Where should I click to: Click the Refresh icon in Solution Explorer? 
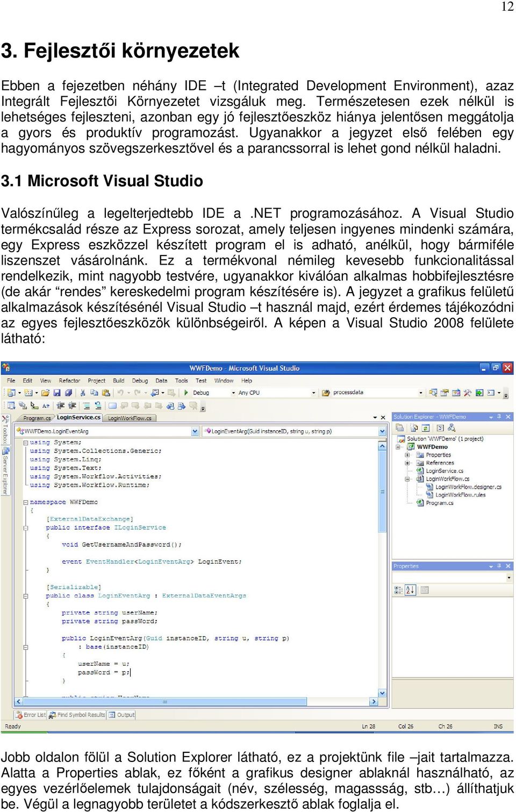tap(425, 428)
